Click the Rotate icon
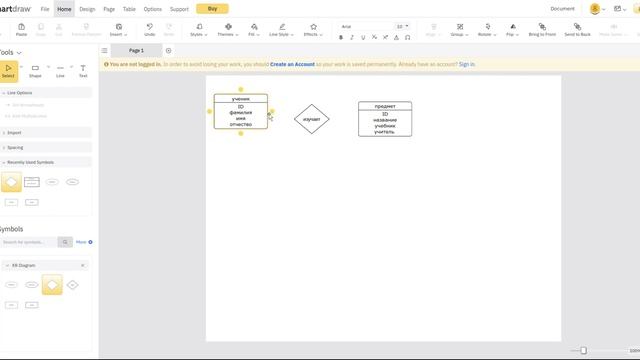640x360 pixels. 487,27
